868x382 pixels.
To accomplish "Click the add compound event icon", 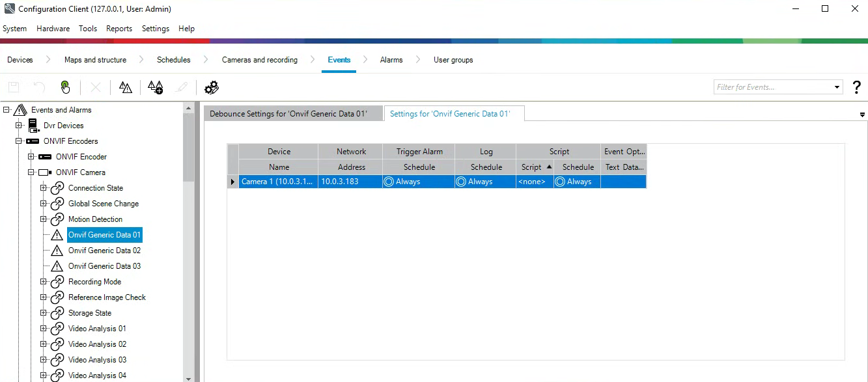I will [155, 87].
